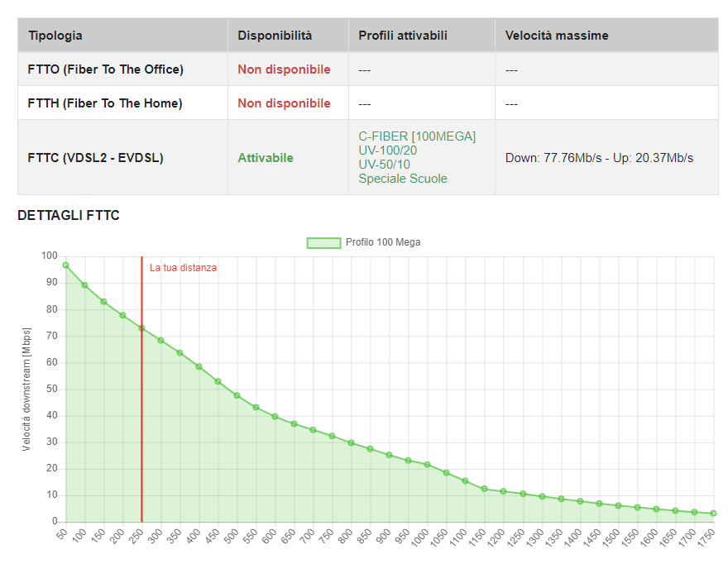Screen dimensions: 728x564
Task: Select the FTTC (VDSL2 - EVDSL) row label
Action: pos(96,158)
